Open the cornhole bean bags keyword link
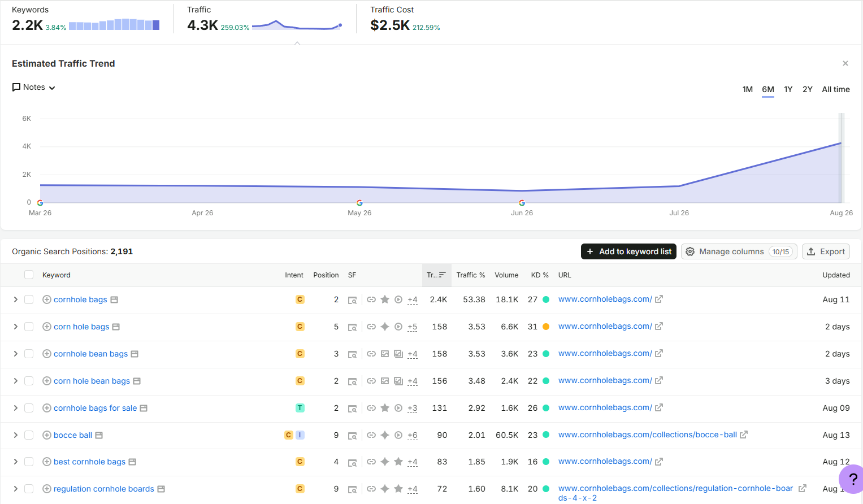The height and width of the screenshot is (504, 863). point(90,354)
